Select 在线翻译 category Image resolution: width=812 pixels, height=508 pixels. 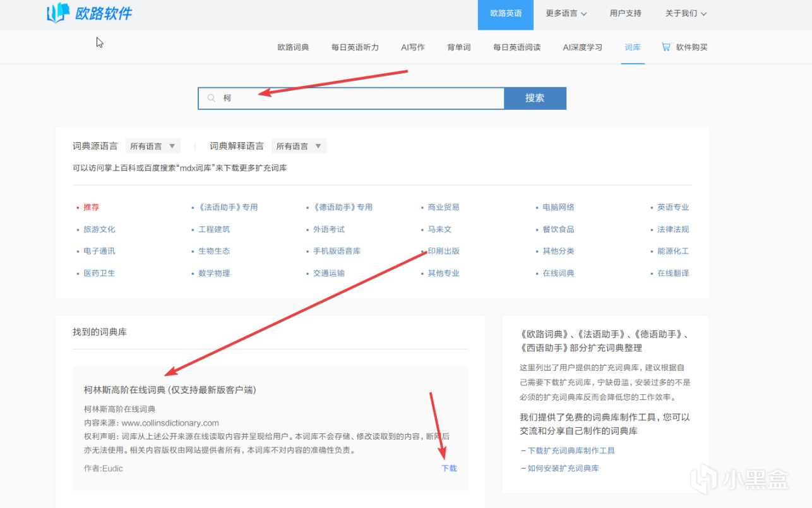tap(673, 273)
